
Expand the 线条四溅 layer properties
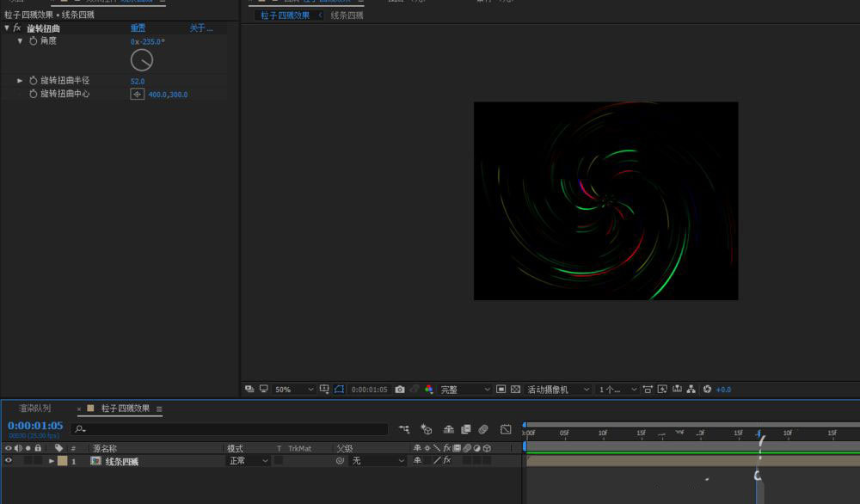51,461
